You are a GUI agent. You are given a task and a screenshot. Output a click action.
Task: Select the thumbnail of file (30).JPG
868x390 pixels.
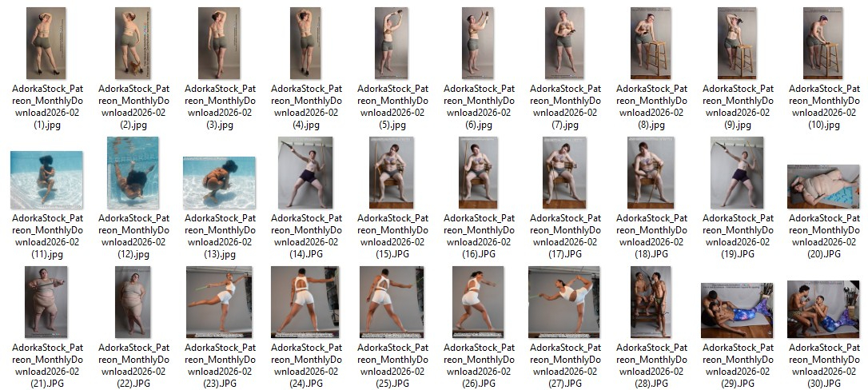pyautogui.click(x=823, y=309)
